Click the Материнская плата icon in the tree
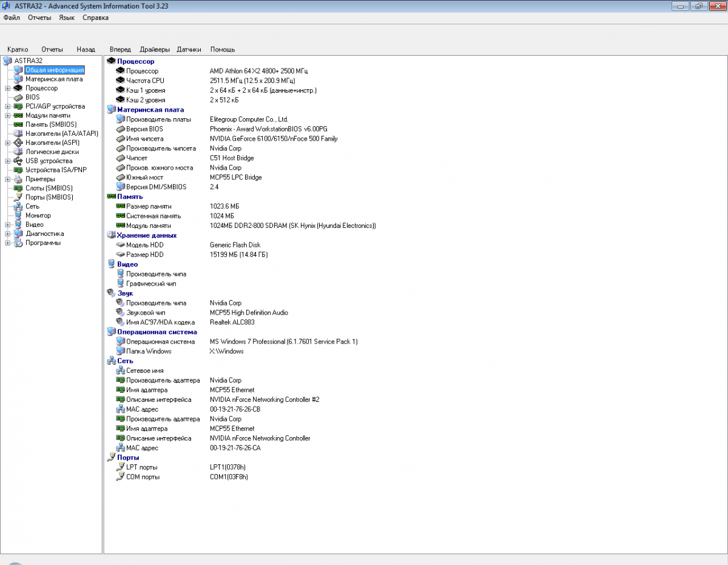 [x=18, y=79]
